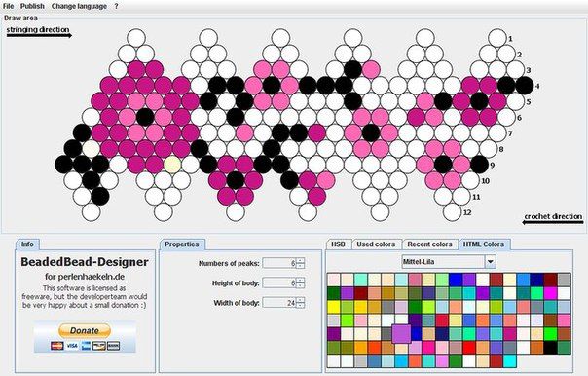
Task: Open the question mark help menu
Action: (x=116, y=6)
